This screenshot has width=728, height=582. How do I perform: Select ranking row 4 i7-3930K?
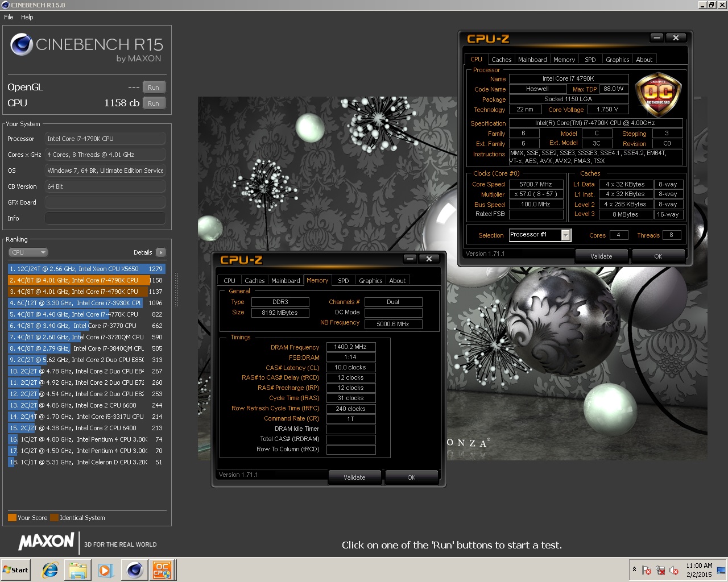(86, 303)
